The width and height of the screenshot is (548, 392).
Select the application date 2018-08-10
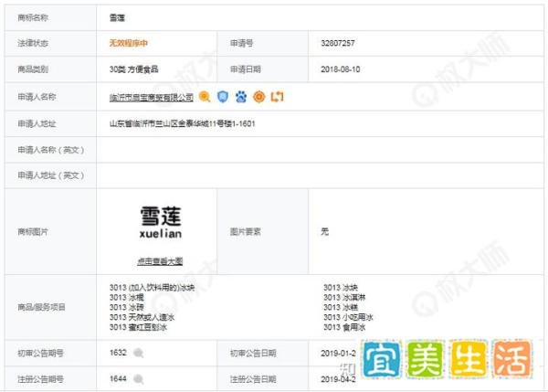[341, 69]
